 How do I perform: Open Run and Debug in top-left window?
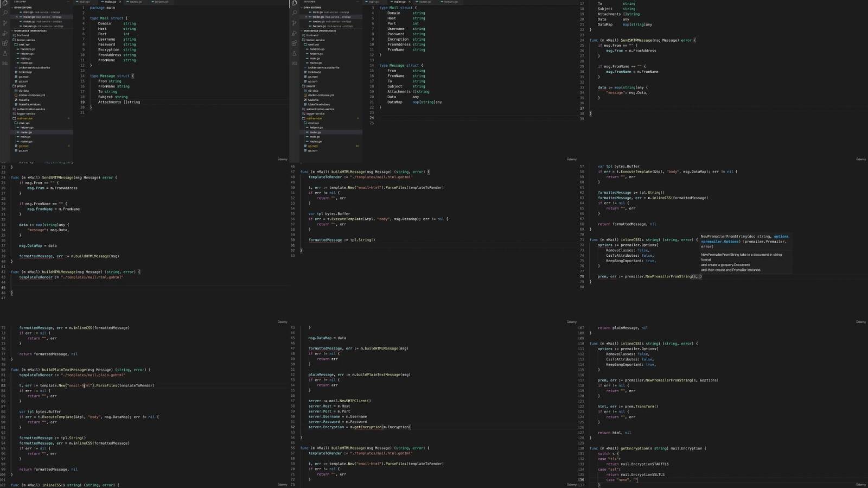point(5,33)
